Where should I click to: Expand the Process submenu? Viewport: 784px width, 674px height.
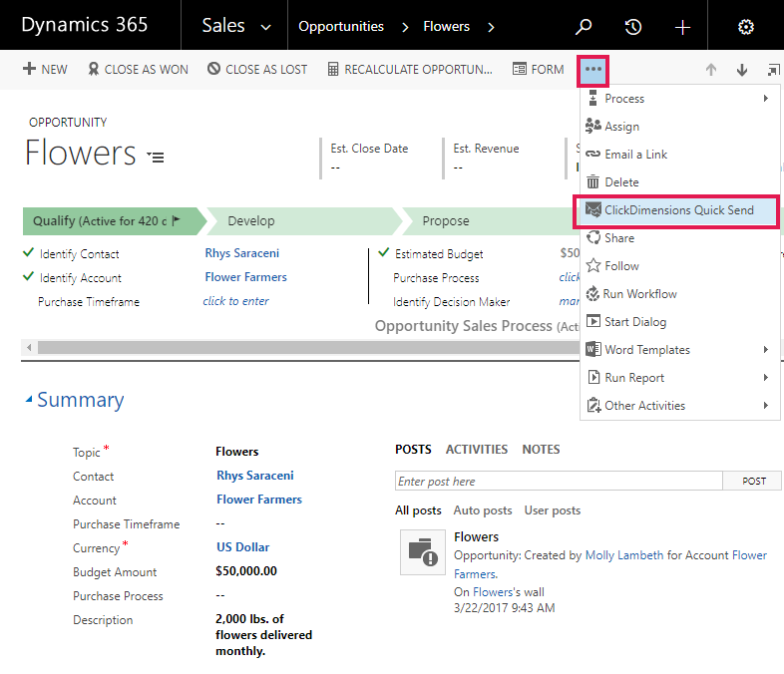pos(679,99)
